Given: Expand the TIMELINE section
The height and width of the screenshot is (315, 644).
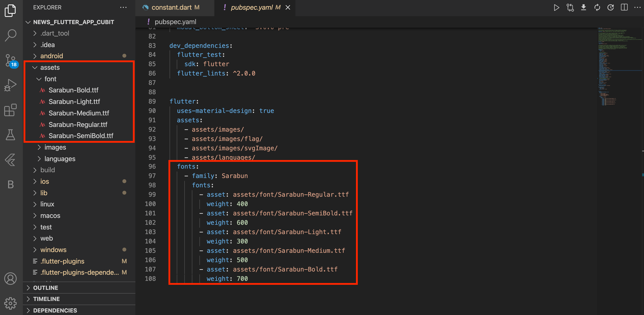Looking at the screenshot, I should tap(47, 299).
